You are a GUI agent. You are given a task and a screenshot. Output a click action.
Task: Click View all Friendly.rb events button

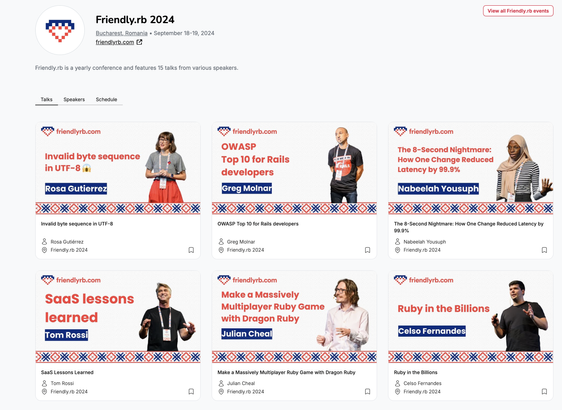(518, 11)
